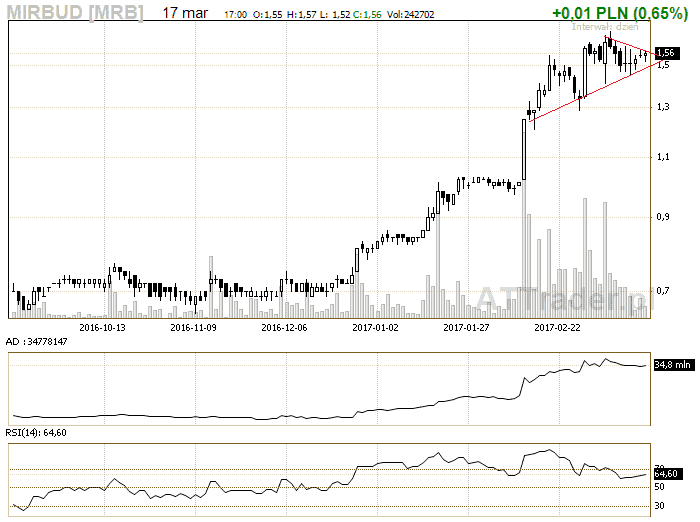
Task: Click the O:1,55 opening price value
Action: click(268, 16)
